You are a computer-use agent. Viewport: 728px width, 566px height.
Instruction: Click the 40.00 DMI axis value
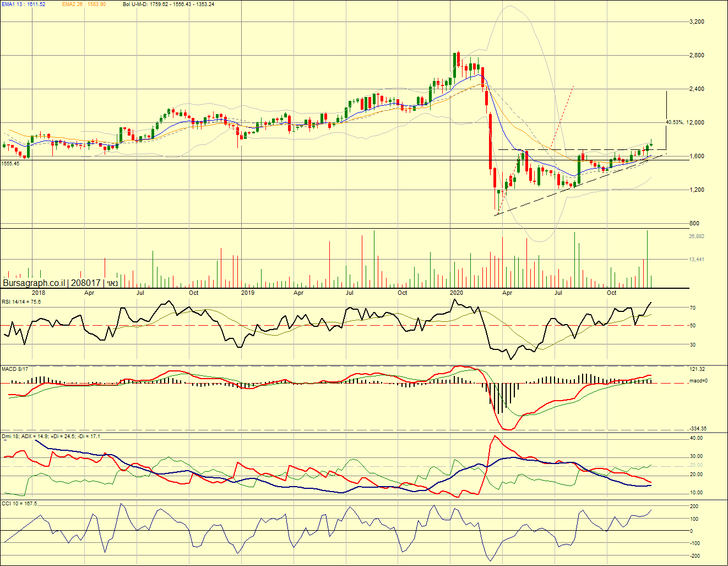point(696,438)
